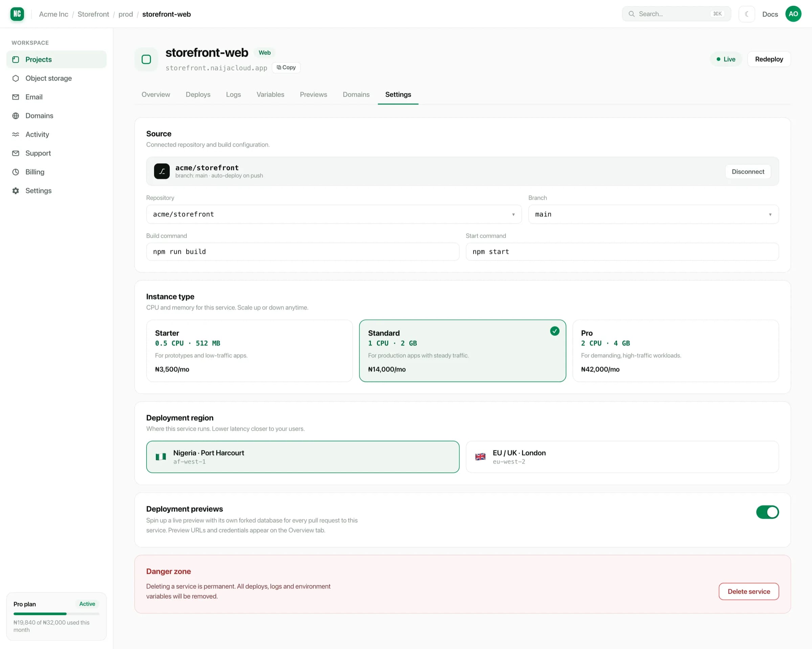Switch to the Variables tab
This screenshot has height=649, width=812.
tap(270, 94)
